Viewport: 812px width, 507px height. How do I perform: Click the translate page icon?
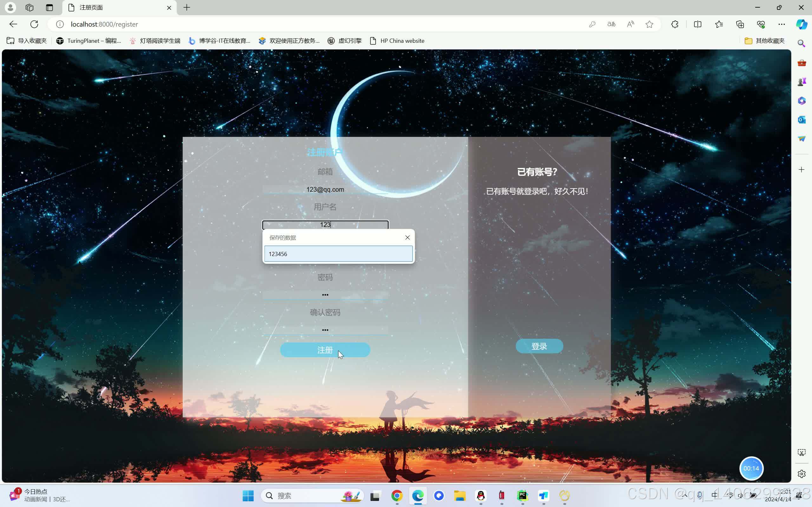[611, 24]
